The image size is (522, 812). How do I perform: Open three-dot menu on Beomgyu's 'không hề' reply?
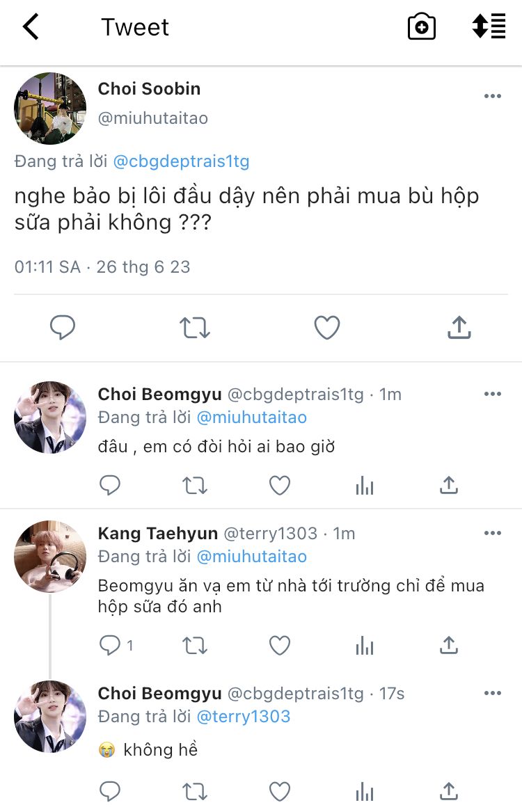click(493, 693)
